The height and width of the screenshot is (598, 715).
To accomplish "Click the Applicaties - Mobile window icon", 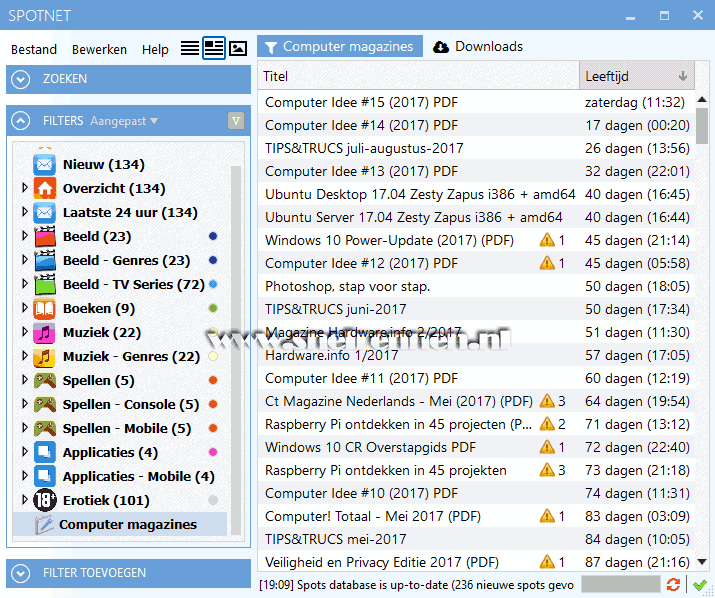I will click(45, 476).
